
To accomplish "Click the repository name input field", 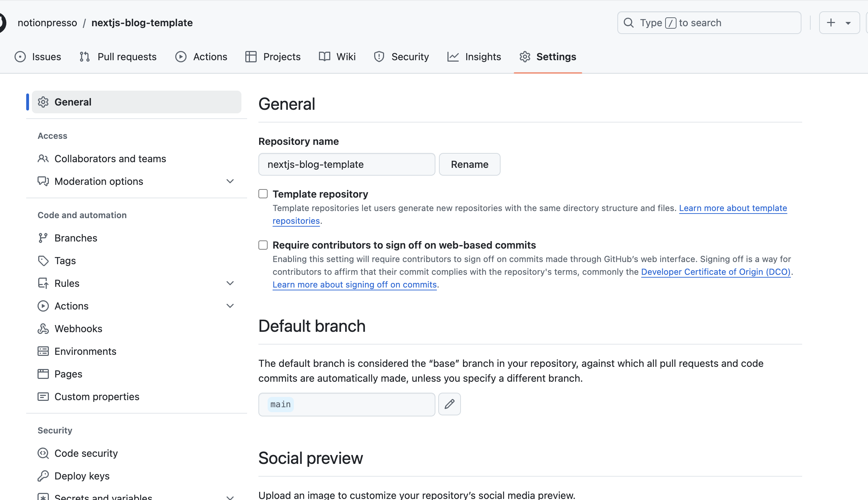I will (x=347, y=164).
